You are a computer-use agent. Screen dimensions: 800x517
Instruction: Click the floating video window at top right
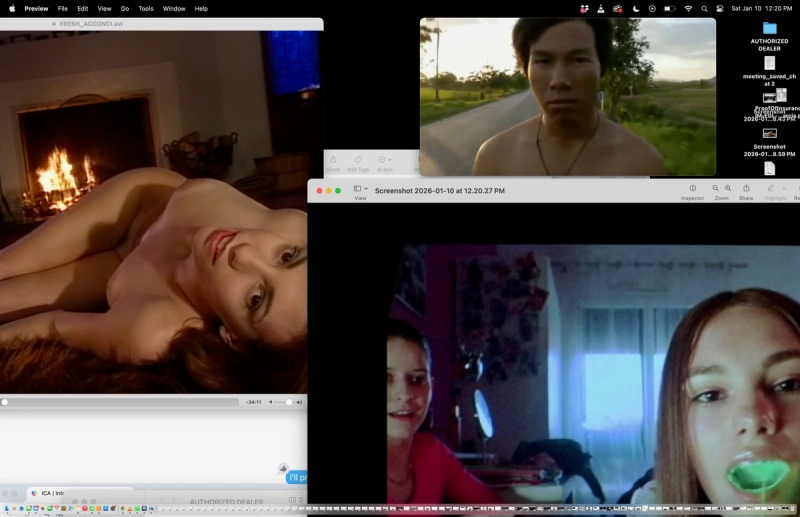point(568,97)
